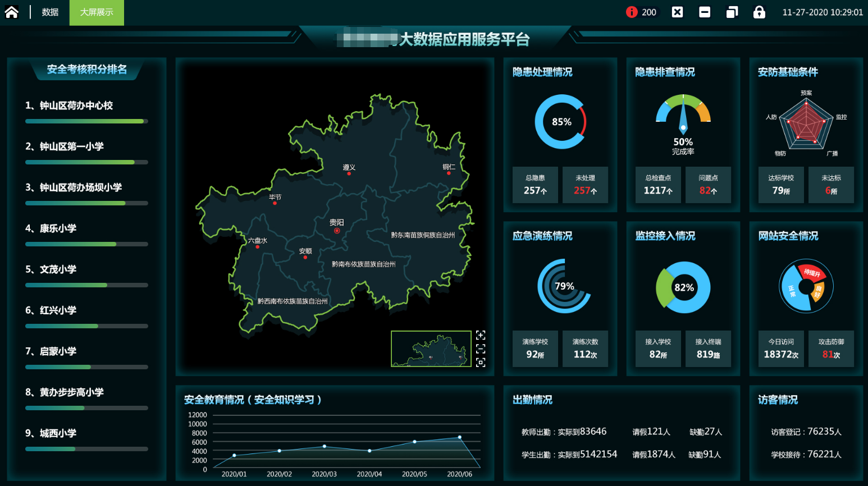Click the 文茂小学 score progress bar

click(x=86, y=285)
